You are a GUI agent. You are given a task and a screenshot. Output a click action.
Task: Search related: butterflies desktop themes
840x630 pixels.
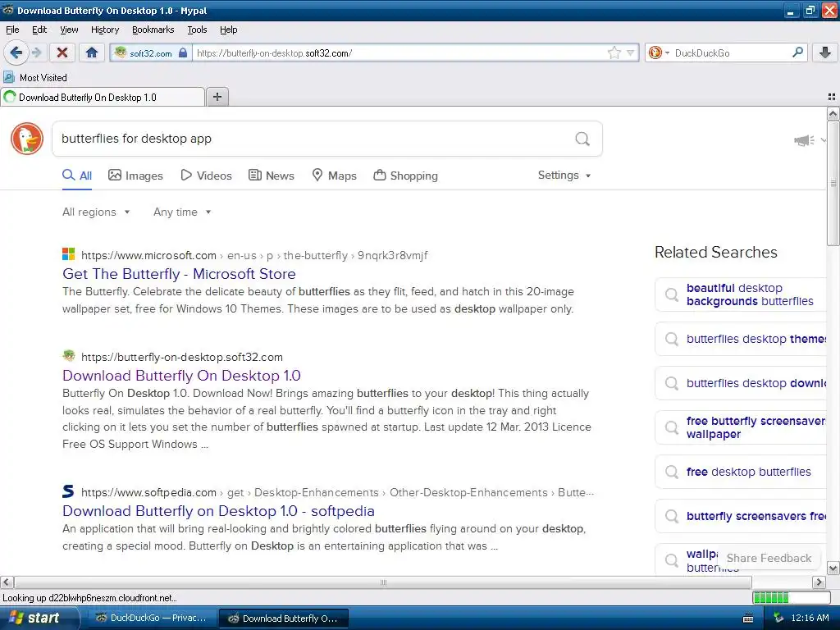(x=740, y=339)
